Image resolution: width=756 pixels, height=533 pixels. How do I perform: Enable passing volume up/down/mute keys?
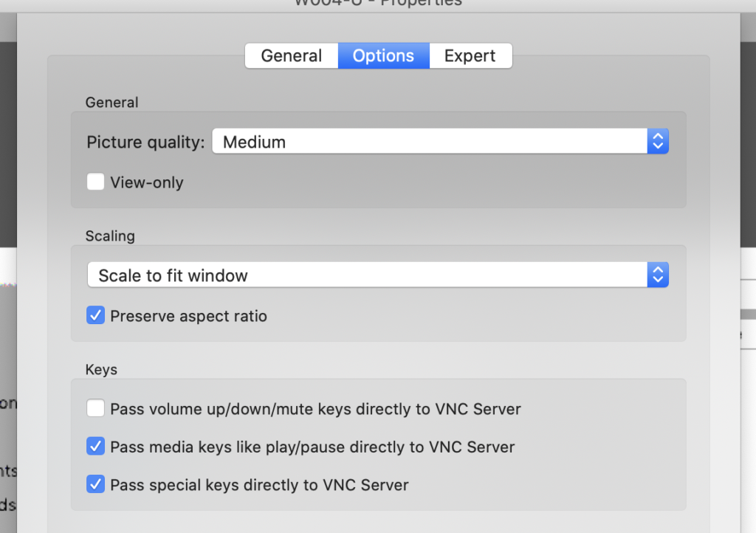[95, 408]
